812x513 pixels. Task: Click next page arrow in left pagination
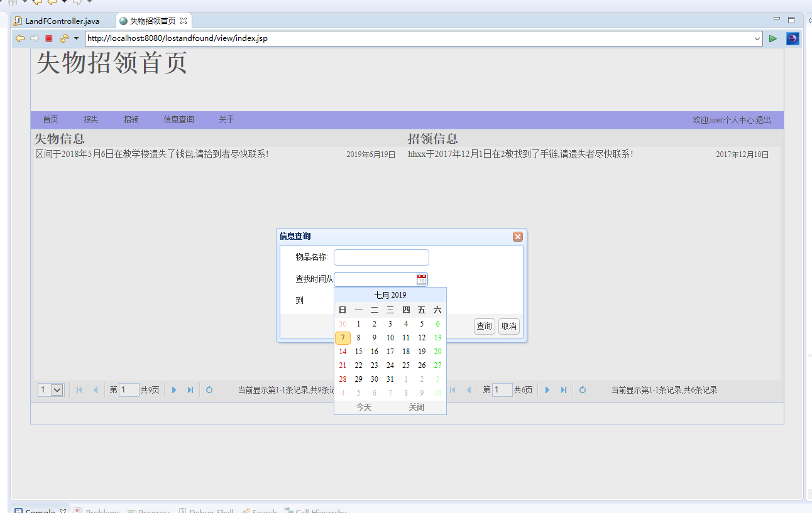(x=174, y=390)
